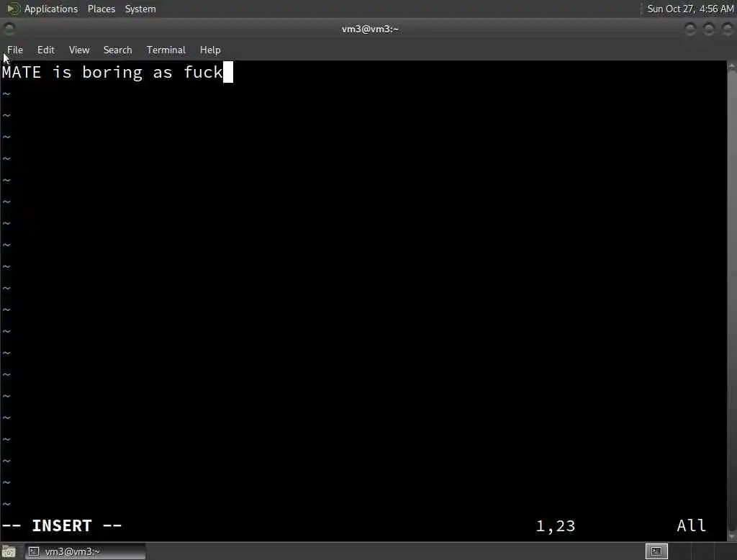Image resolution: width=737 pixels, height=560 pixels.
Task: Open the Edit menu
Action: (45, 50)
